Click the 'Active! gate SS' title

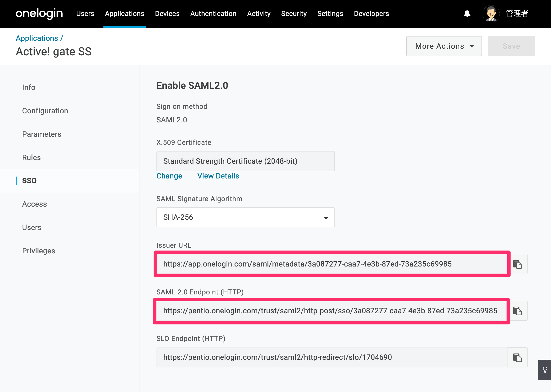point(54,52)
